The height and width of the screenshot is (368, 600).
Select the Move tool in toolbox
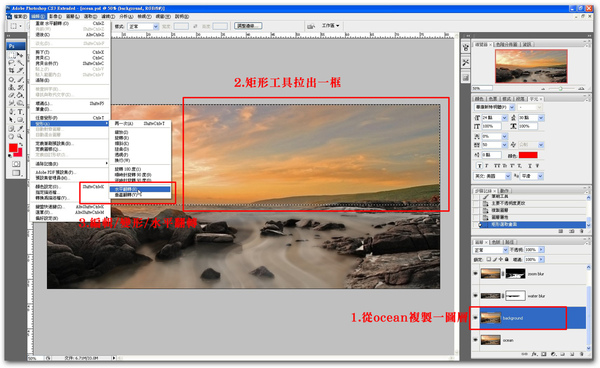coord(20,55)
